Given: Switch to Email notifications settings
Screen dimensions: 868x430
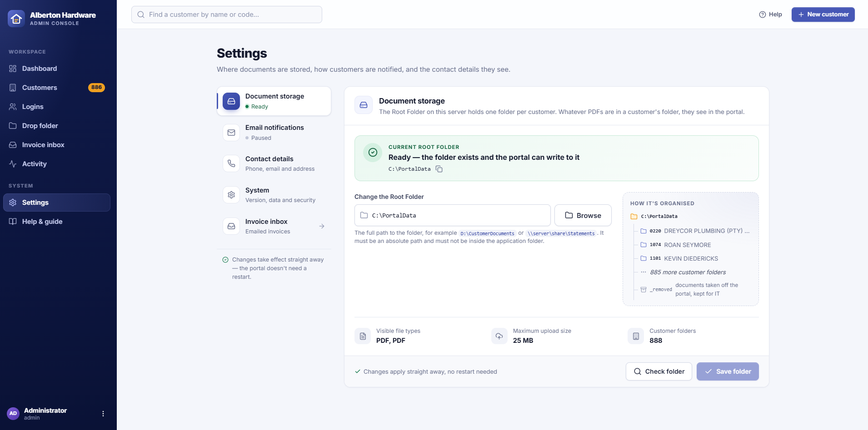Looking at the screenshot, I should (274, 133).
